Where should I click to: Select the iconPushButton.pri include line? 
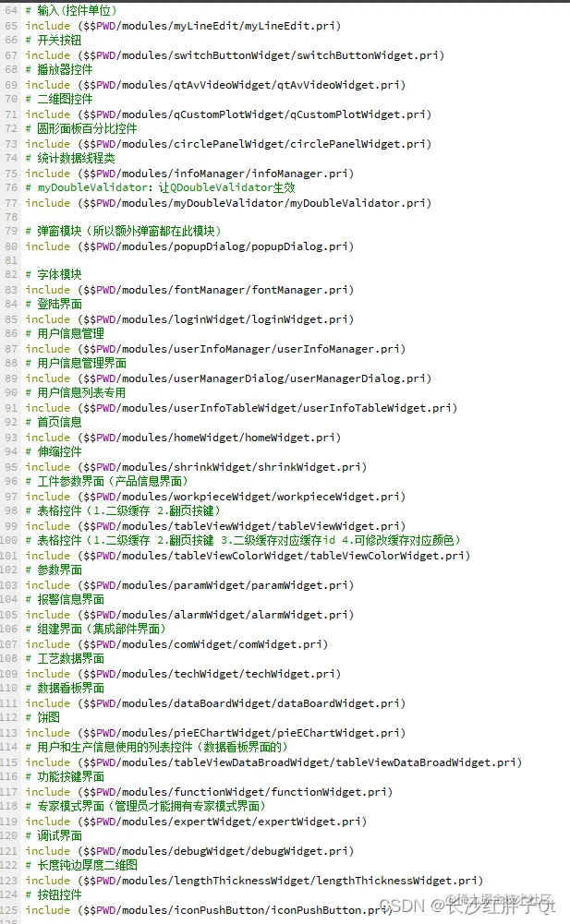click(209, 910)
